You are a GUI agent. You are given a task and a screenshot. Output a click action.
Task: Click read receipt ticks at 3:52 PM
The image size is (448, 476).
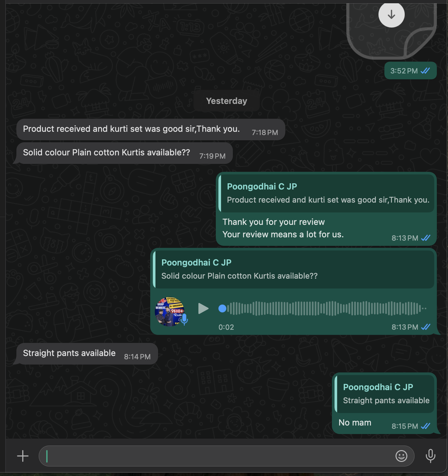[425, 70]
